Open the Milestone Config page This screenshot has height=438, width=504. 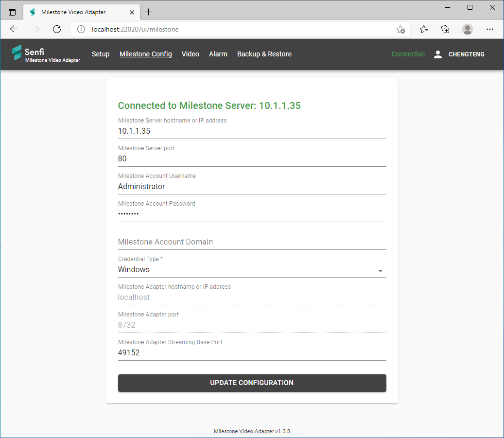coord(146,54)
